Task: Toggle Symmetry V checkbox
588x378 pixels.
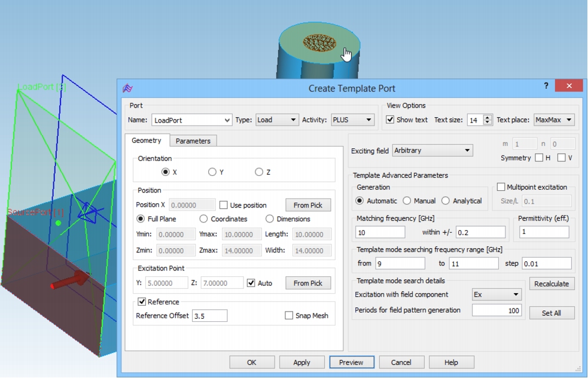Action: [x=561, y=157]
